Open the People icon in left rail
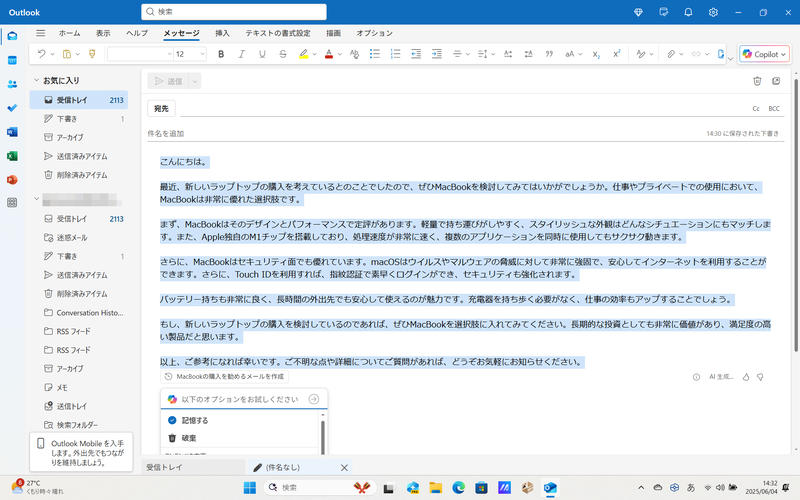The height and width of the screenshot is (500, 800). [12, 84]
